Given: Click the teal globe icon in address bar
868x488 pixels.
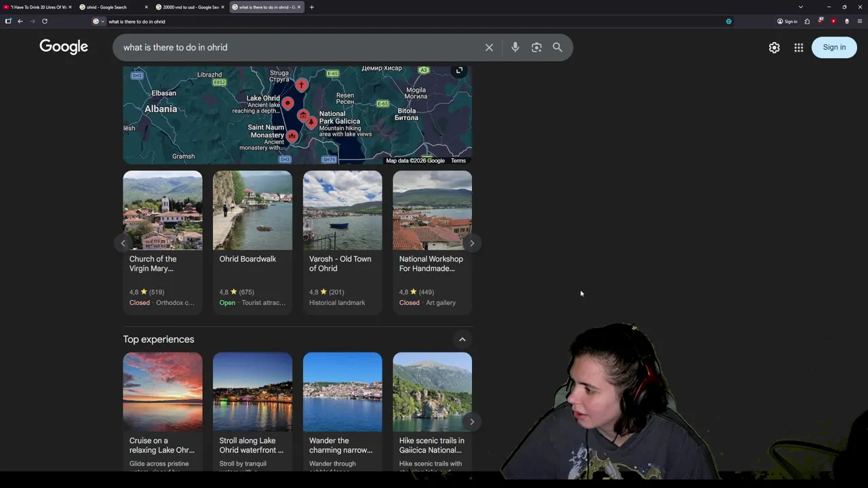Looking at the screenshot, I should pyautogui.click(x=729, y=21).
